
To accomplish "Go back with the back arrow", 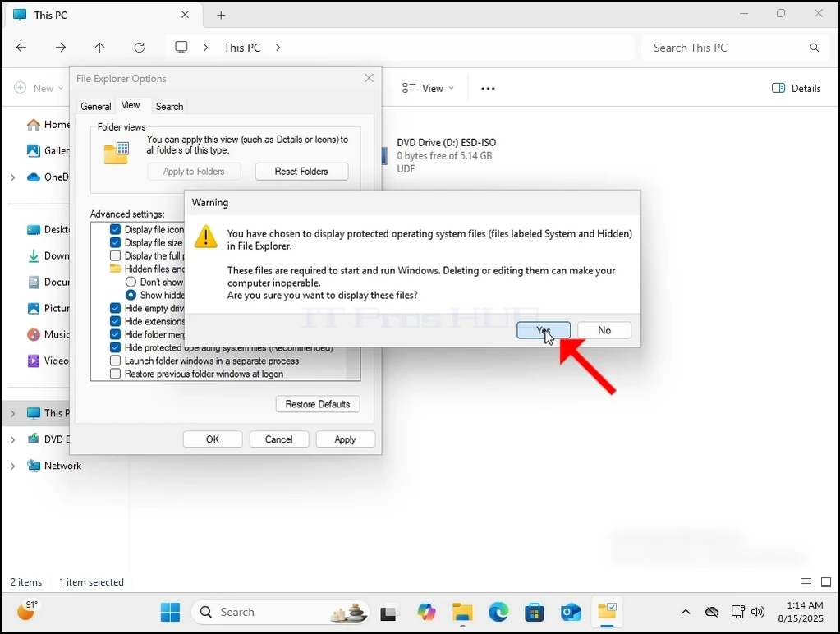I will pos(21,47).
